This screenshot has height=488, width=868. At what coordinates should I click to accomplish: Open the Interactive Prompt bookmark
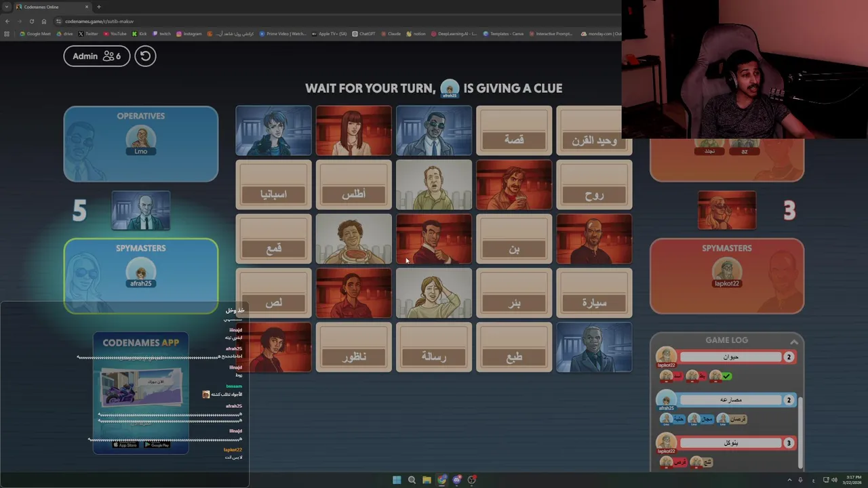coord(551,33)
